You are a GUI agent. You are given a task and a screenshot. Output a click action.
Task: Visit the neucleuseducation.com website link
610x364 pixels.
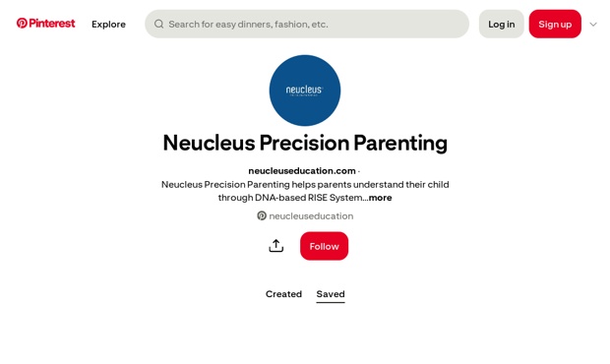(x=302, y=171)
